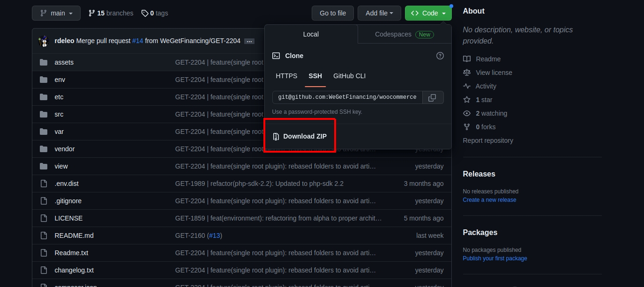Open the var folder
Screen dimensions: 644x287
(x=59, y=132)
